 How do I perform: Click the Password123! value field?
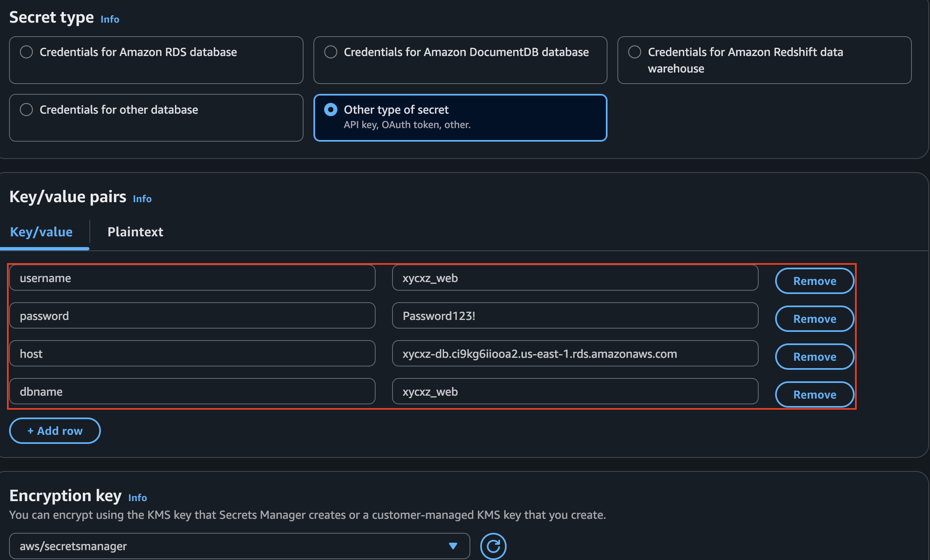[x=575, y=316]
